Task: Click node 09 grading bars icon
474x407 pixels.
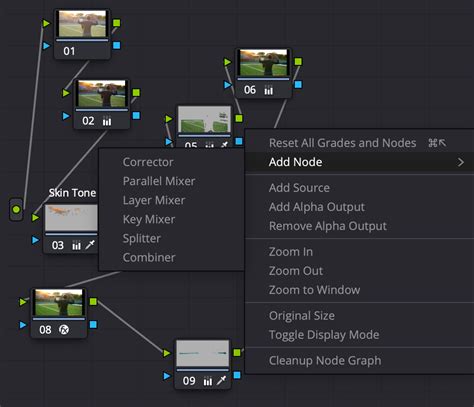Action: coord(208,381)
